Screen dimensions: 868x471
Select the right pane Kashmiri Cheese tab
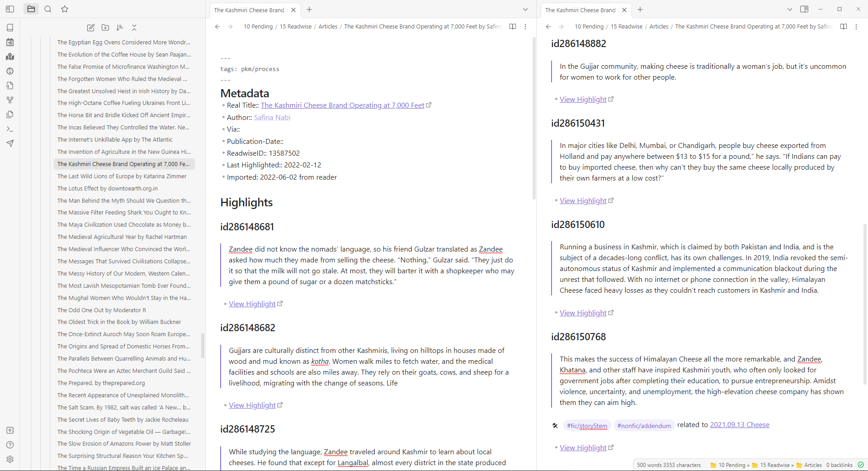pos(580,10)
